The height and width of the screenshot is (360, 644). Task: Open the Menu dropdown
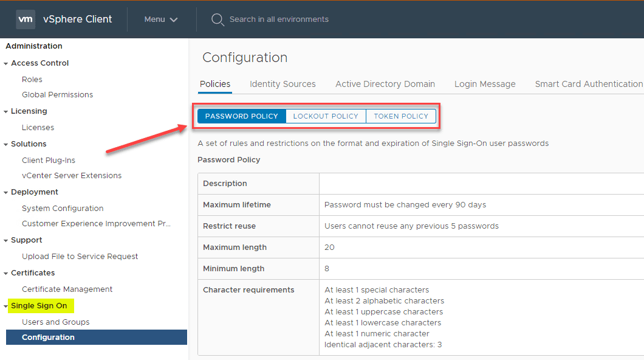(x=160, y=19)
